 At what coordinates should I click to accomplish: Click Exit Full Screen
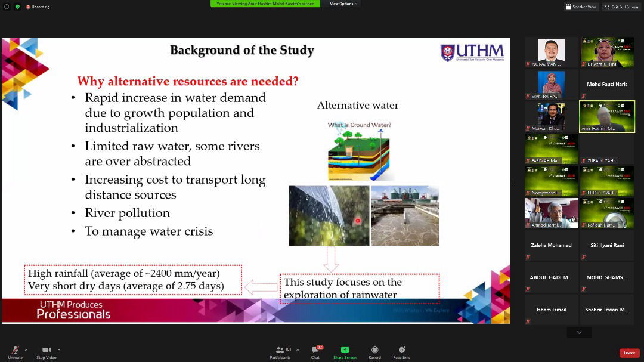(621, 7)
